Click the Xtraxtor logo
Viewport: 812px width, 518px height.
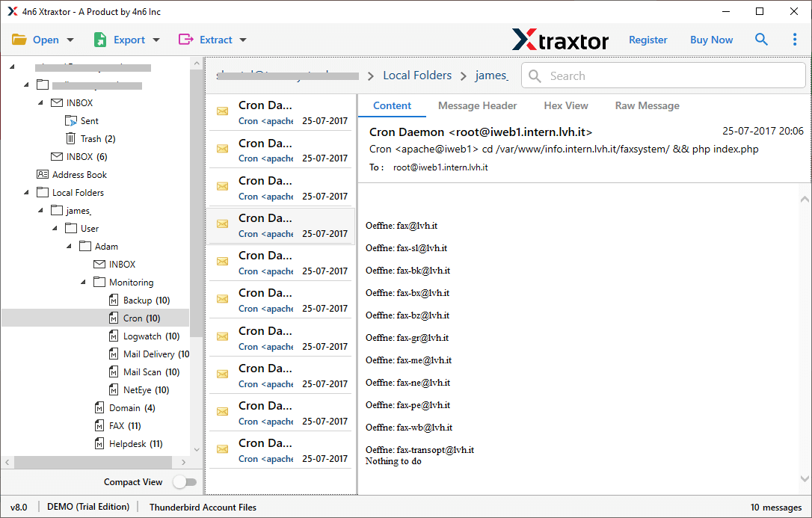[x=560, y=39]
